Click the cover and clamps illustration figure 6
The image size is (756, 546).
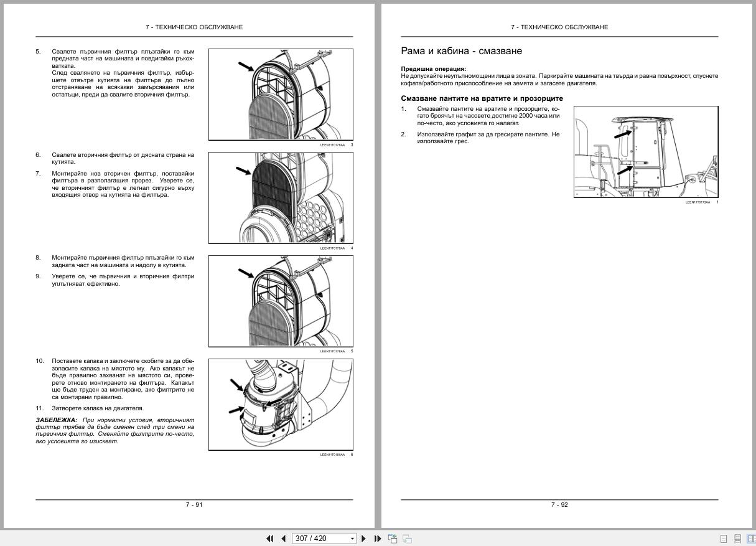click(281, 405)
